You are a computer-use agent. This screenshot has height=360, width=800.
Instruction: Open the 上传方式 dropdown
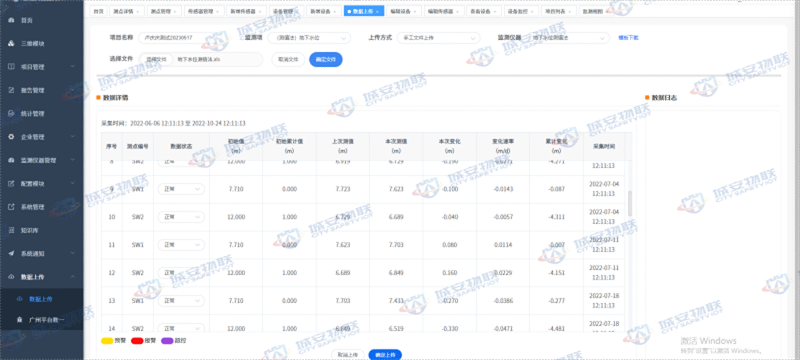pos(439,38)
